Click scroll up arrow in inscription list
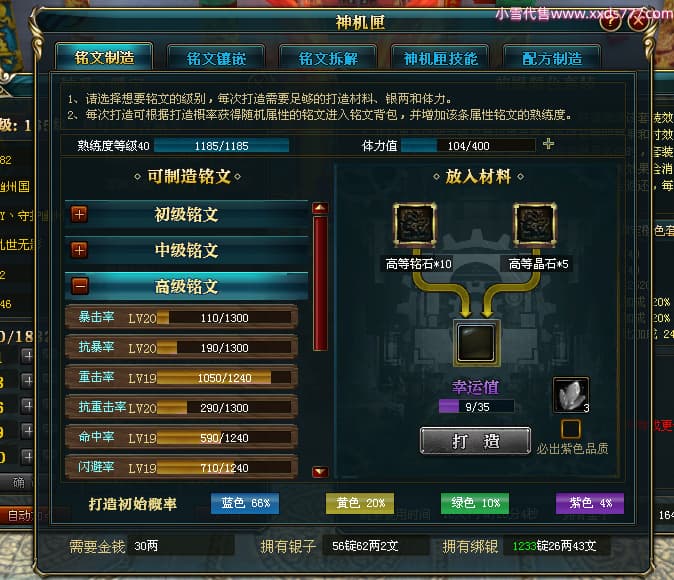Image resolution: width=674 pixels, height=580 pixels. click(320, 209)
